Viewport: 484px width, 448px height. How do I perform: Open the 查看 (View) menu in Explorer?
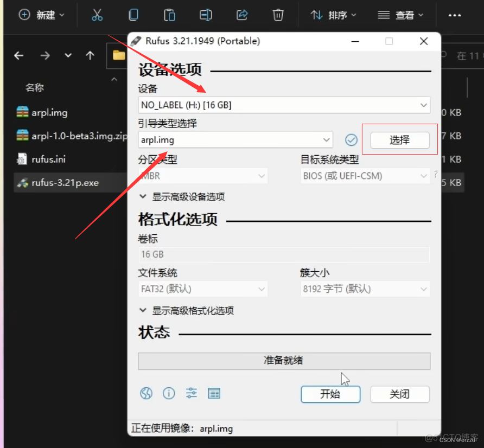[400, 15]
